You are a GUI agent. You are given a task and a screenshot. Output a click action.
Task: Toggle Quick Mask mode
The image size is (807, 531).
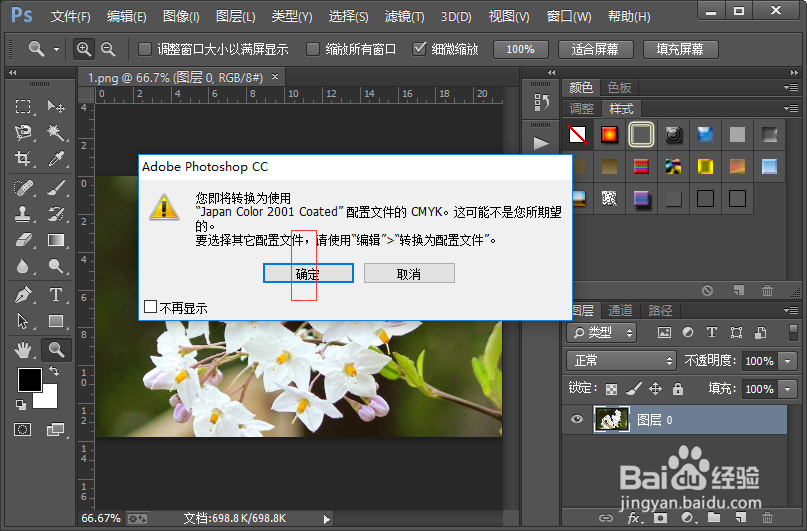(23, 429)
